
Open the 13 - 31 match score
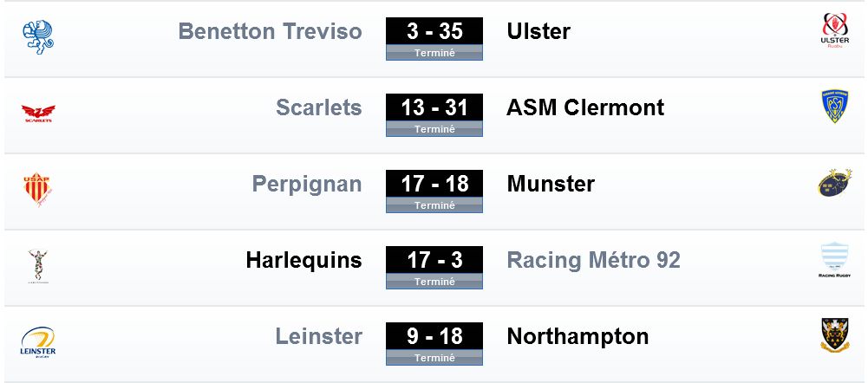[x=434, y=108]
